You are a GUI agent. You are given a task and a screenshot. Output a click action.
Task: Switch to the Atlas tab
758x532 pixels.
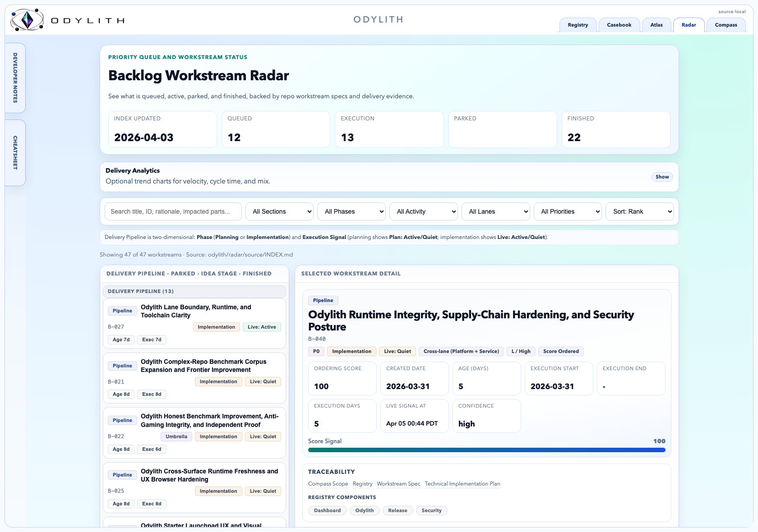pos(656,25)
